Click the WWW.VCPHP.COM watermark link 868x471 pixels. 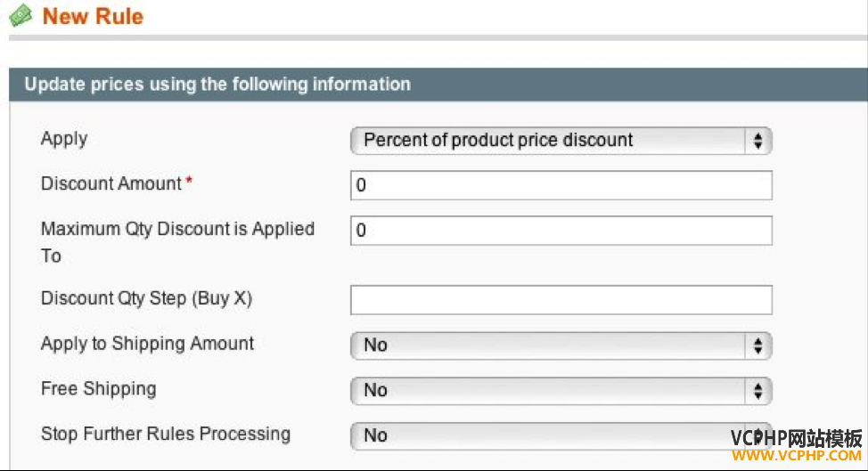(x=797, y=456)
